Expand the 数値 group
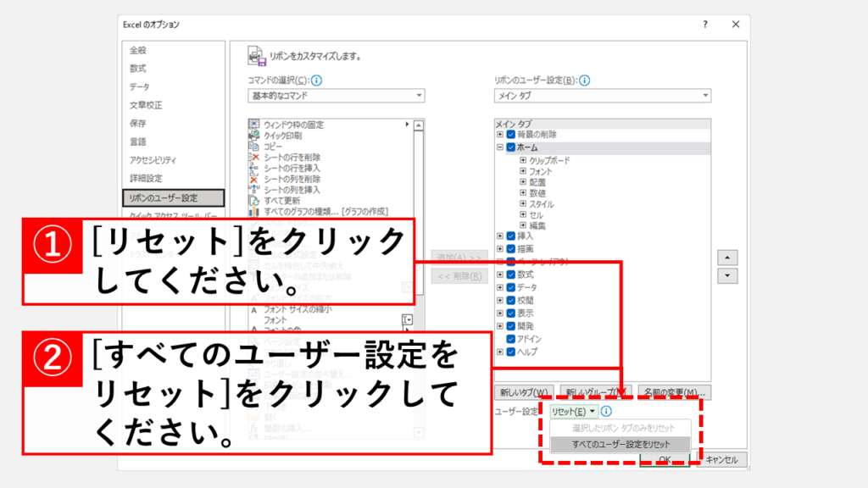 point(522,192)
